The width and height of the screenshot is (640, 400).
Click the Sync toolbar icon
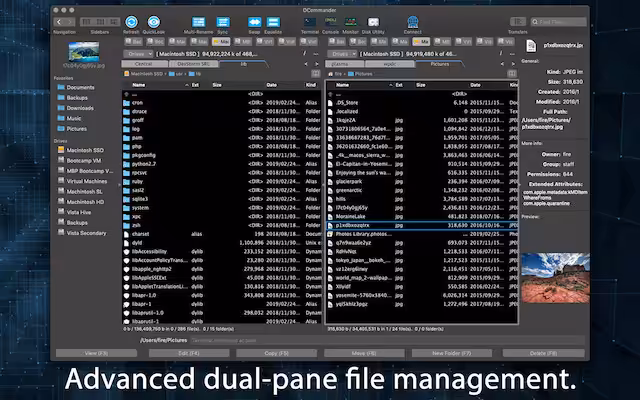(223, 21)
